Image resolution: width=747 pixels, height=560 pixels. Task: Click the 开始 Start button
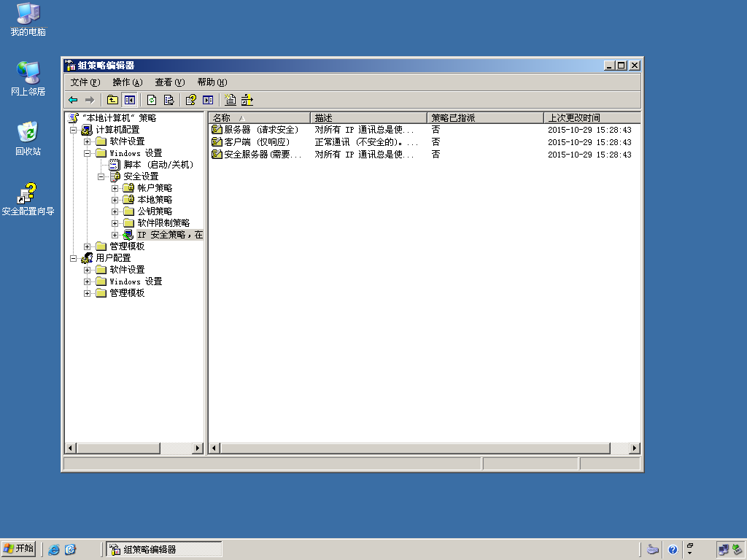(18, 548)
